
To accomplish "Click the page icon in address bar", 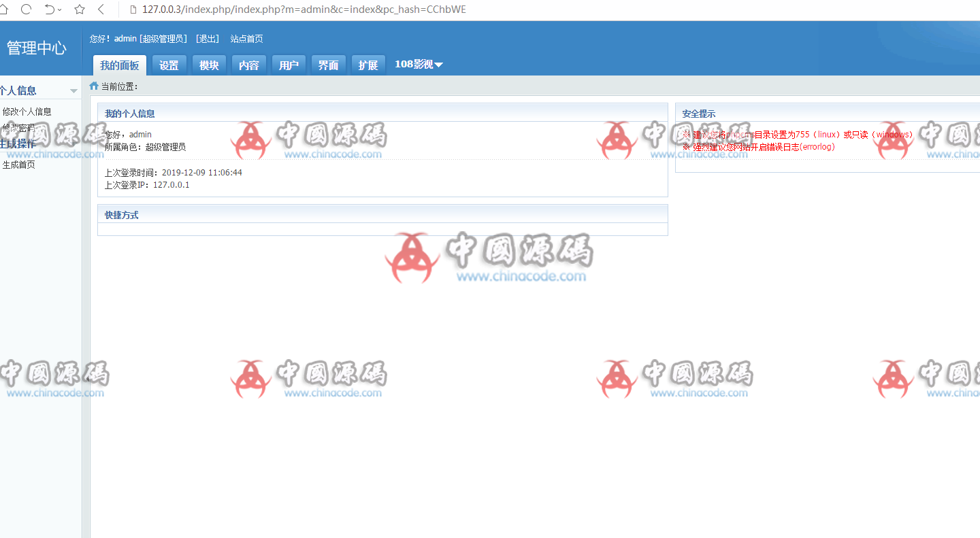I will coord(131,10).
